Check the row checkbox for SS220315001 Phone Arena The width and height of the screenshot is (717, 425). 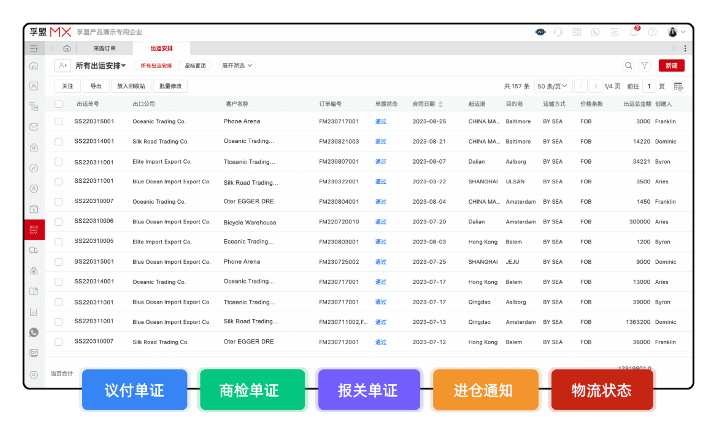(58, 121)
